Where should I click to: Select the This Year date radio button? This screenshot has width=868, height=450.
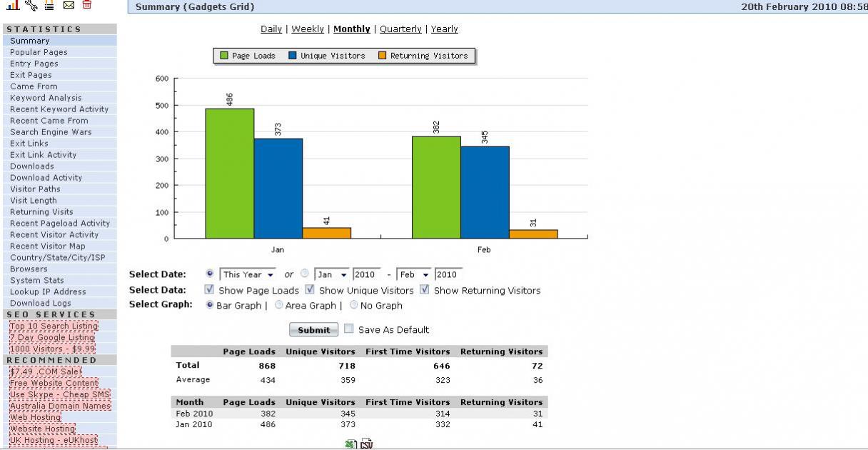pos(210,274)
